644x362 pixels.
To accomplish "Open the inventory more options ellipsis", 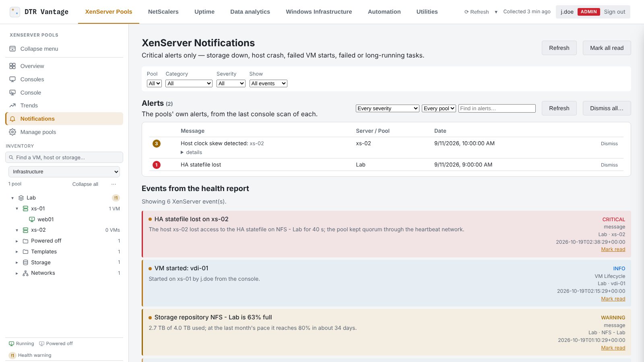I will click(114, 184).
